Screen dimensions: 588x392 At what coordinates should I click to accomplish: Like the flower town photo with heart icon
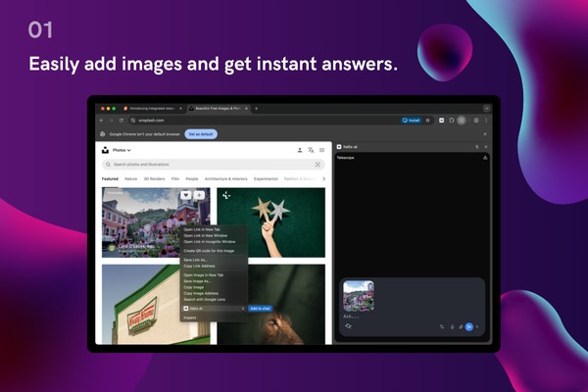[x=186, y=195]
